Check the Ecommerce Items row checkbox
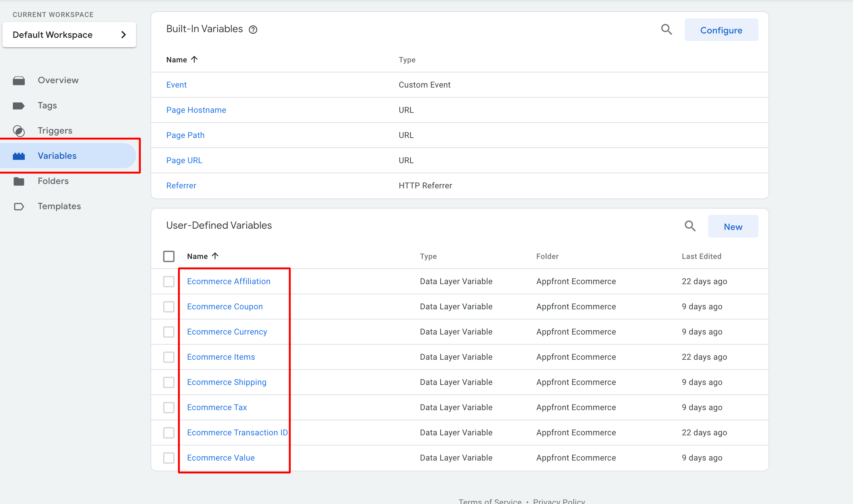The image size is (853, 504). pyautogui.click(x=169, y=357)
